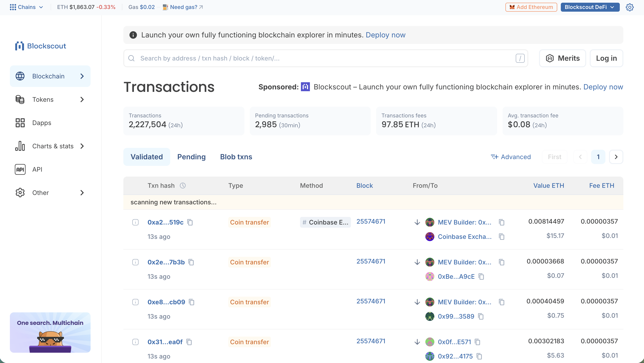Click the Coinbase Excha... address avatar

pyautogui.click(x=430, y=237)
